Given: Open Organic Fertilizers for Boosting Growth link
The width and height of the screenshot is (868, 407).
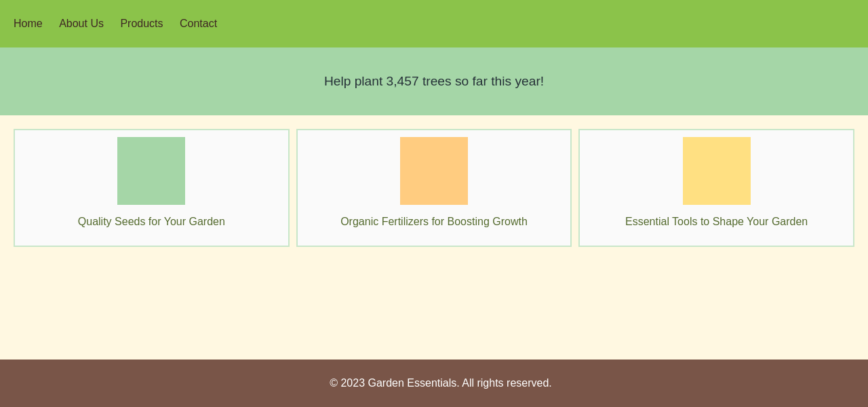Looking at the screenshot, I should [434, 222].
